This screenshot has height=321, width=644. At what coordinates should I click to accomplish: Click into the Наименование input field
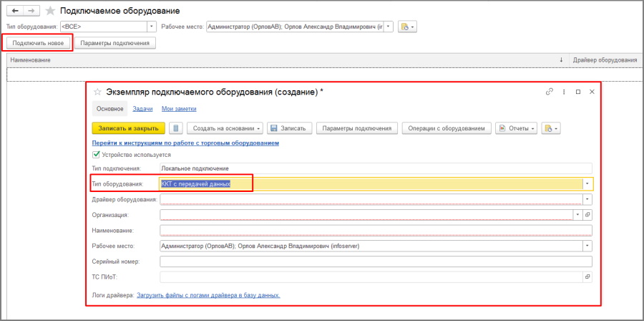(x=376, y=230)
